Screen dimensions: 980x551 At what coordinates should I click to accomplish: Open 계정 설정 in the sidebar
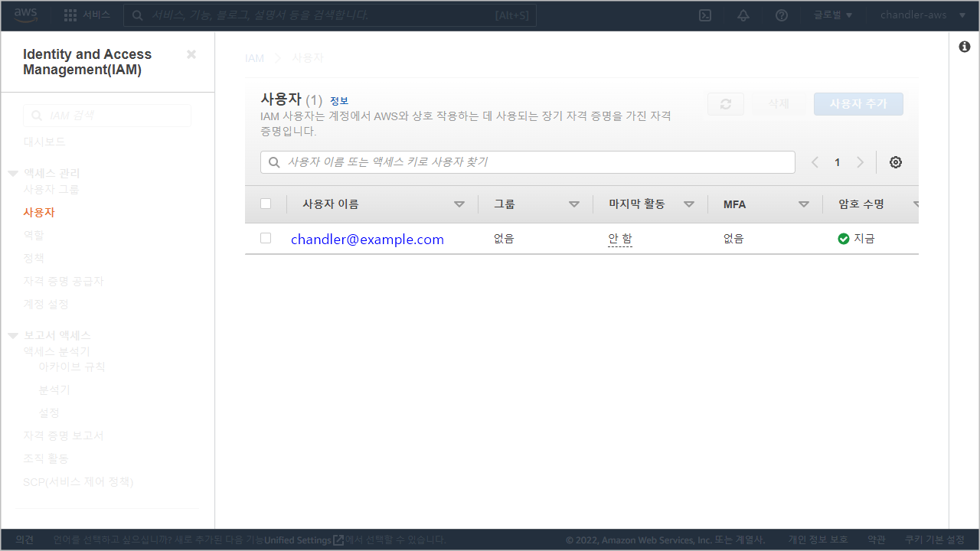tap(46, 304)
